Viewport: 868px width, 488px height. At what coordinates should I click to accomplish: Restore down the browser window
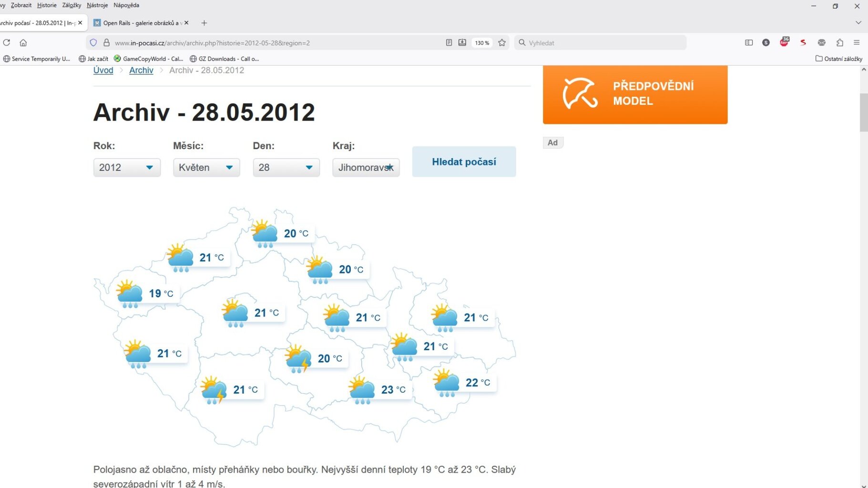[835, 6]
